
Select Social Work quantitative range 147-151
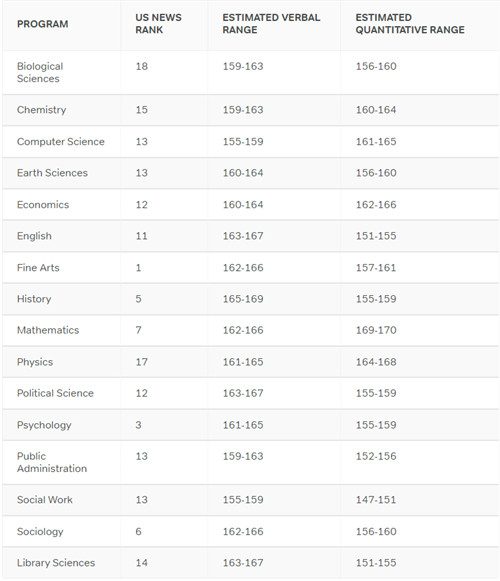tap(376, 499)
